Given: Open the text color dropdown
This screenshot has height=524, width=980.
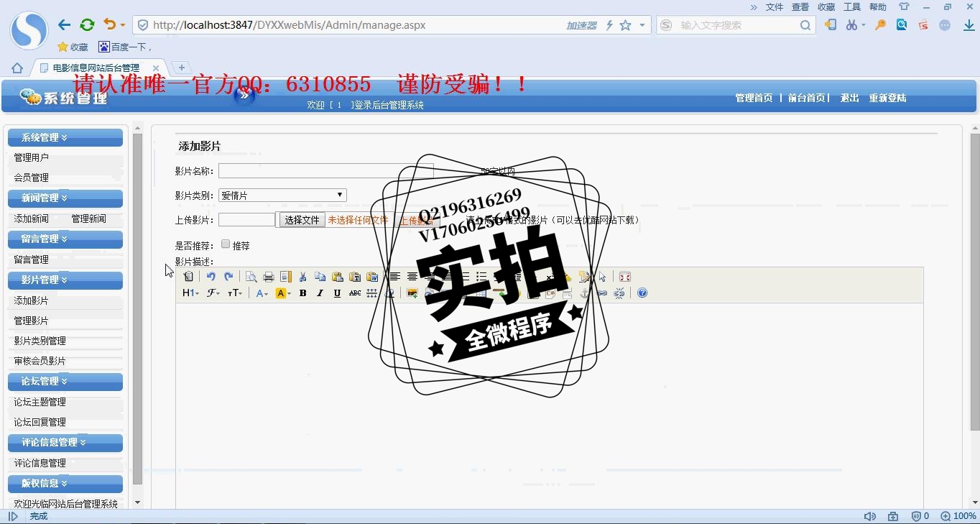Looking at the screenshot, I should pos(262,293).
